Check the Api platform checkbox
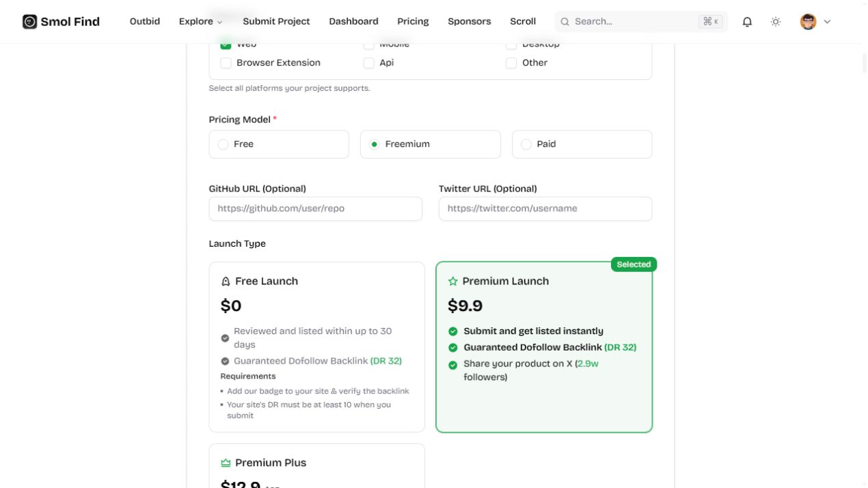The width and height of the screenshot is (868, 488). (x=368, y=63)
